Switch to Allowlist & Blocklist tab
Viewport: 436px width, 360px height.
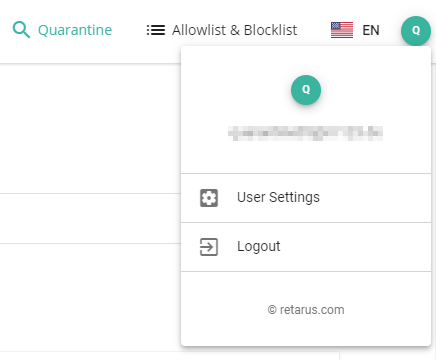pos(235,30)
